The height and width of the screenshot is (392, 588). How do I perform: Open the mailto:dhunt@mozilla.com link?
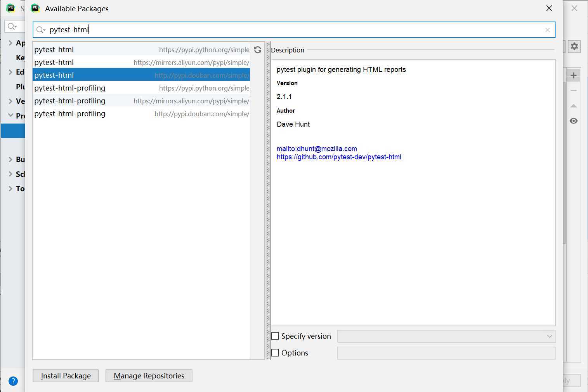[317, 149]
